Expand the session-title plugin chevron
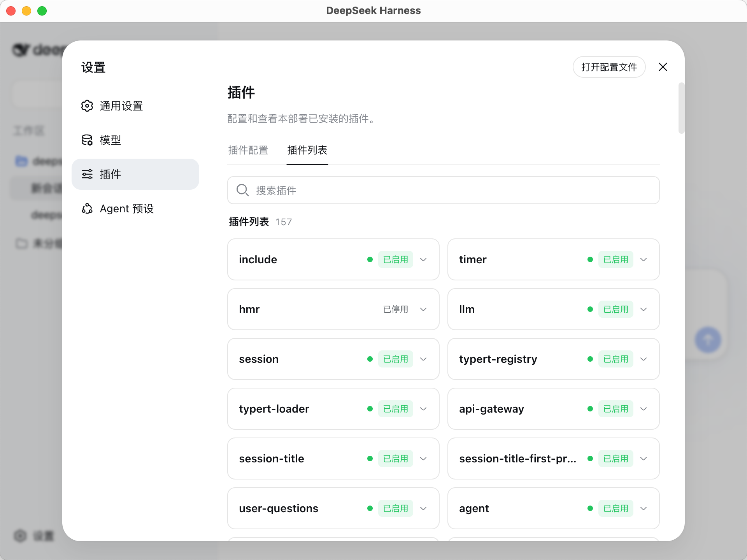Image resolution: width=747 pixels, height=560 pixels. pyautogui.click(x=423, y=458)
